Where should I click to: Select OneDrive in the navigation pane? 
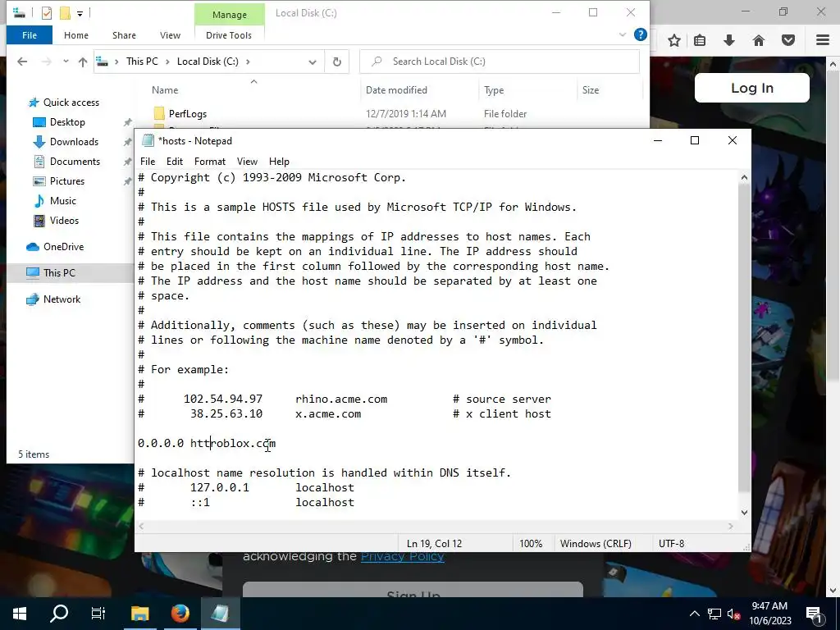click(x=63, y=247)
